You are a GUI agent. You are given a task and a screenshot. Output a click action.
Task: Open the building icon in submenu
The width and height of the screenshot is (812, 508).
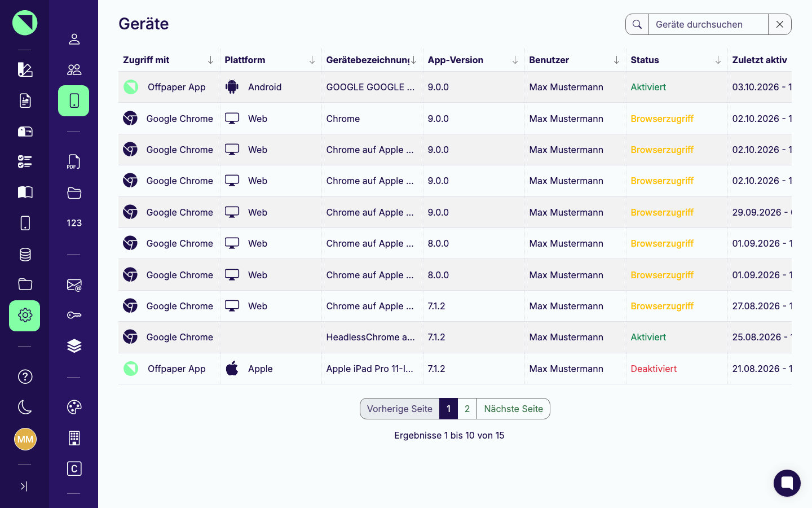74,438
